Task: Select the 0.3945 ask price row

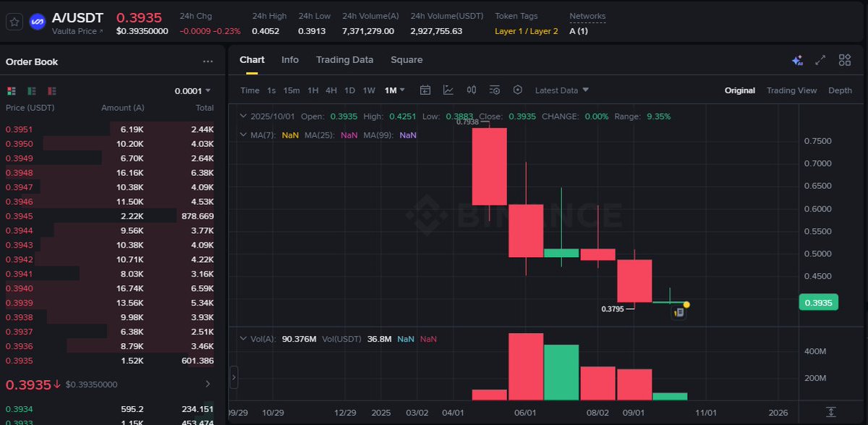Action: 110,216
